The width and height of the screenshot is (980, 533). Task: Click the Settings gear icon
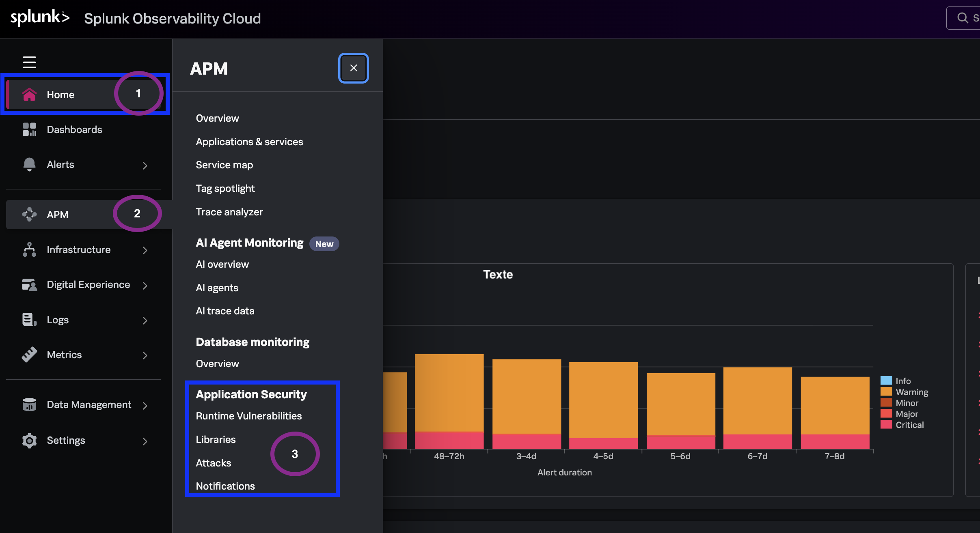pos(29,441)
